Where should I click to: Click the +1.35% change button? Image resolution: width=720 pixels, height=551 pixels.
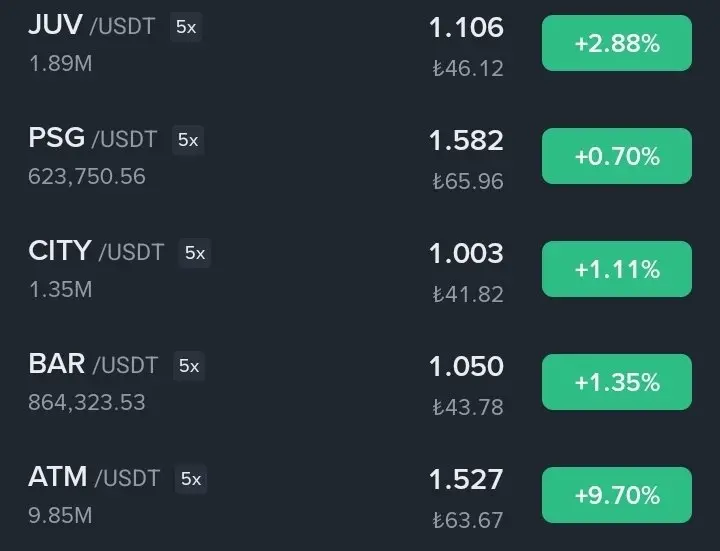tap(617, 382)
